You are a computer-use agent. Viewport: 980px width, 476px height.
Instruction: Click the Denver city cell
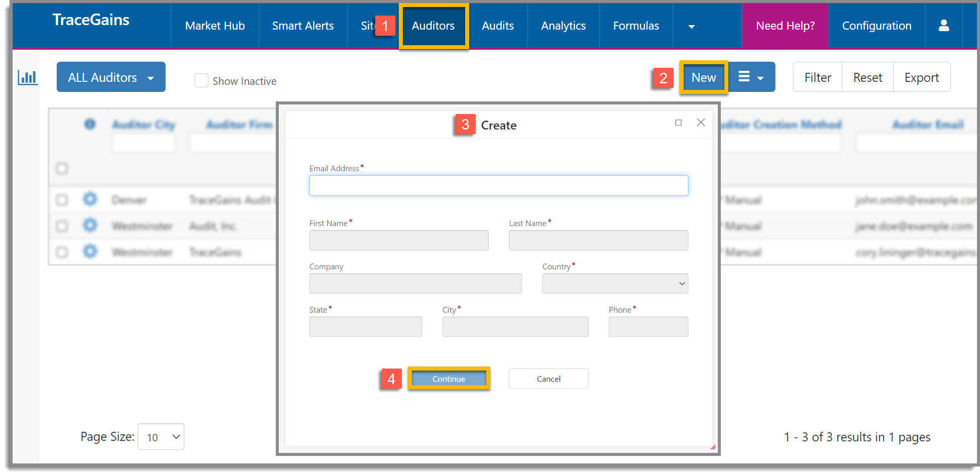[x=129, y=200]
